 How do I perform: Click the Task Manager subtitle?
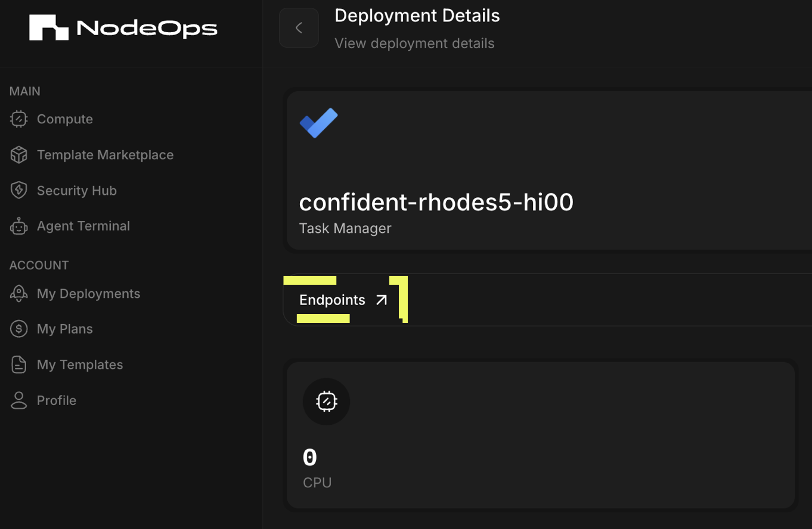click(345, 228)
